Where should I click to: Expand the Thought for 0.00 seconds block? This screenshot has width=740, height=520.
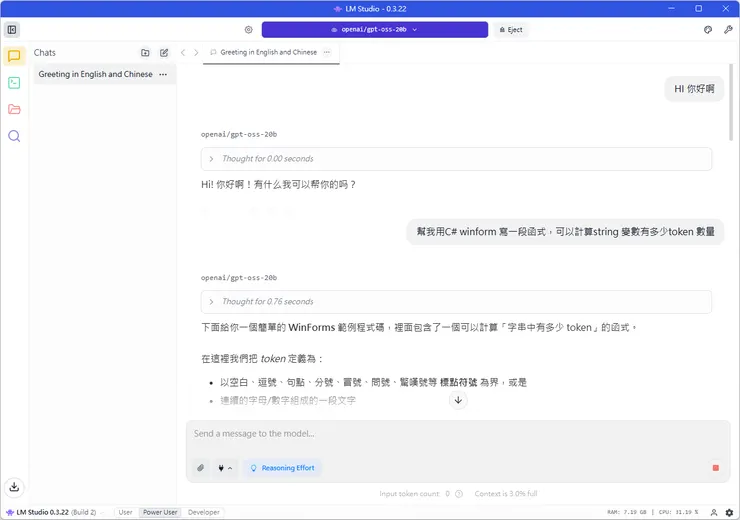456,159
